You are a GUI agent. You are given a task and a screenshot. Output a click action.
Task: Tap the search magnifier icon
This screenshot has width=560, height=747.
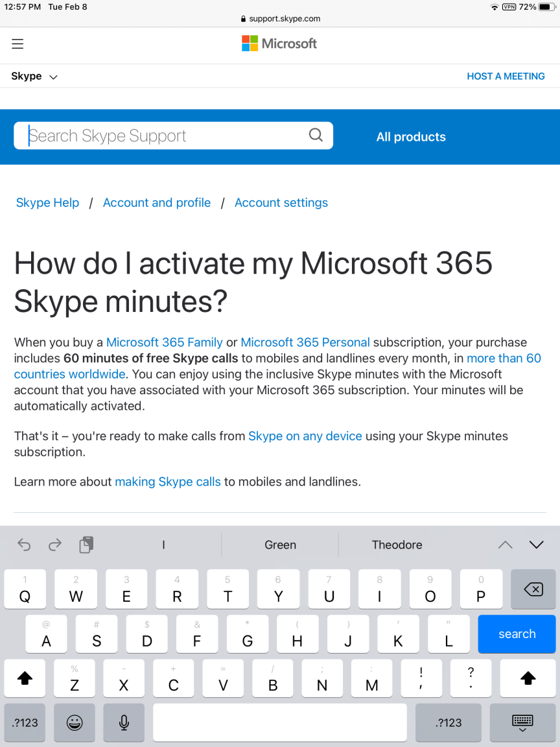pyautogui.click(x=316, y=135)
